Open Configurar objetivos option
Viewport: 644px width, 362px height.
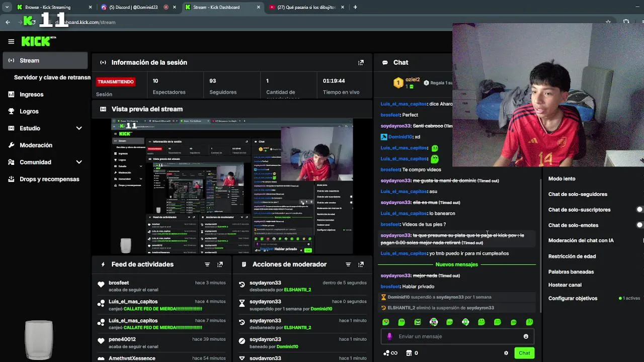coord(573,299)
